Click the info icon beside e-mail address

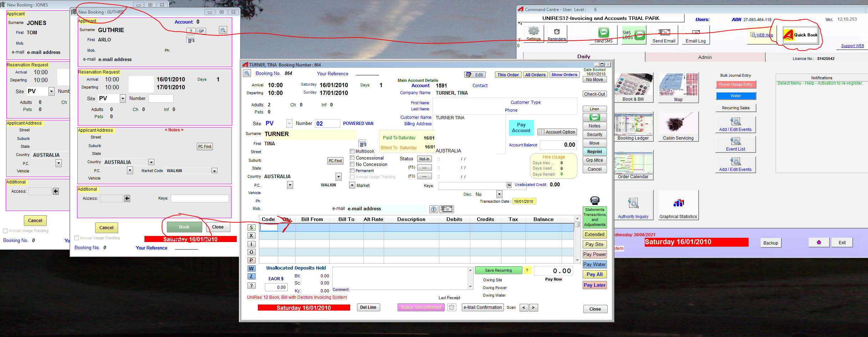pyautogui.click(x=434, y=209)
